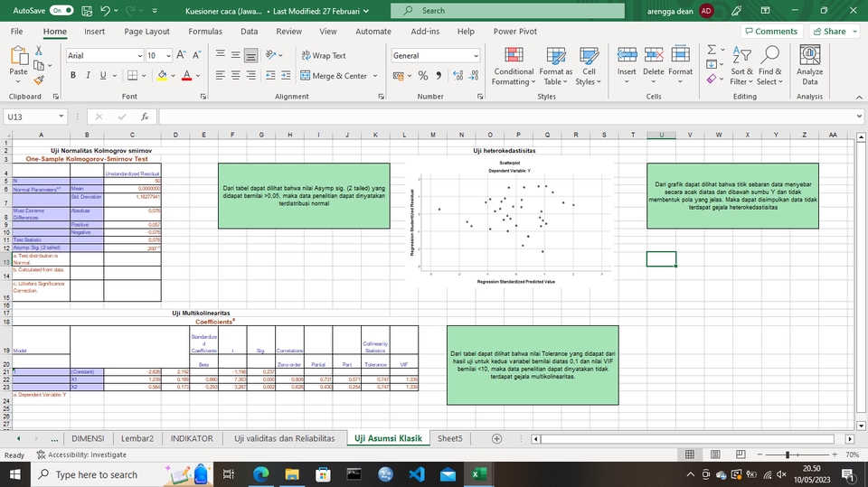
Task: Adjust the zoom slider handle
Action: [x=788, y=454]
